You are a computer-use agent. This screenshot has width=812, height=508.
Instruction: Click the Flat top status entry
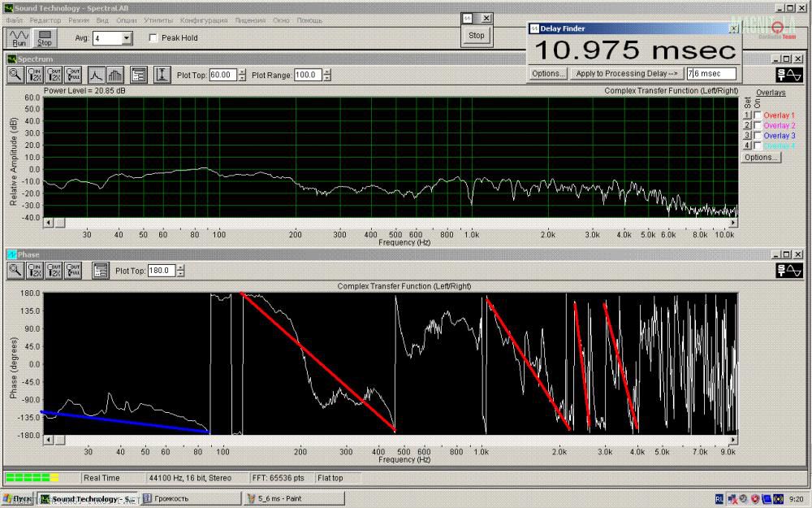click(330, 478)
